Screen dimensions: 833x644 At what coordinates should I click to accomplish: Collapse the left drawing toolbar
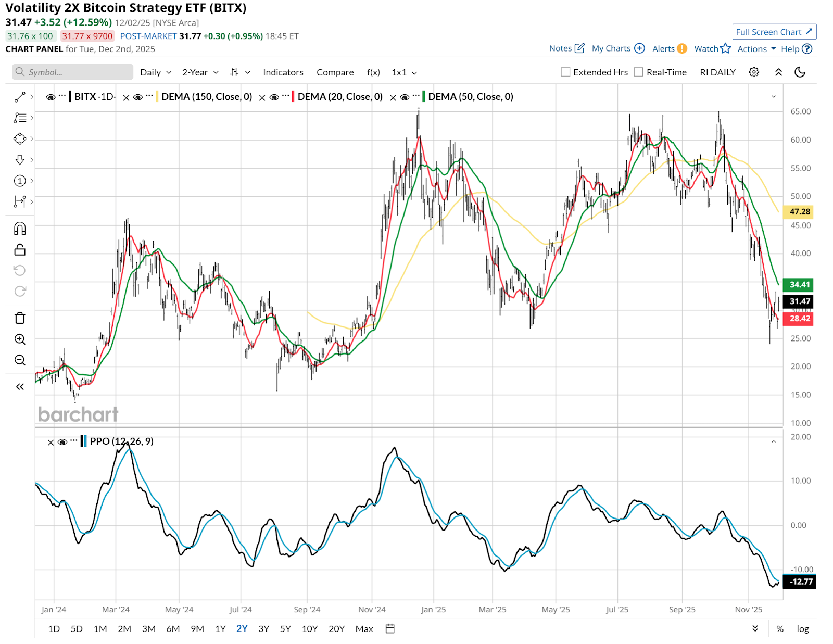[20, 386]
